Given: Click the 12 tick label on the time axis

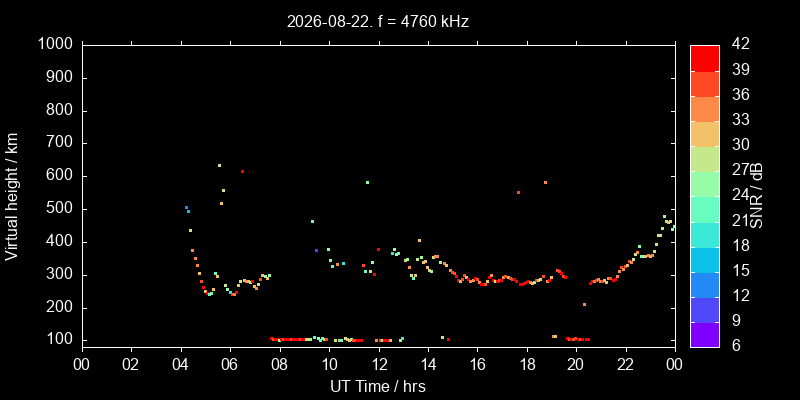Looking at the screenshot, I should point(379,365).
